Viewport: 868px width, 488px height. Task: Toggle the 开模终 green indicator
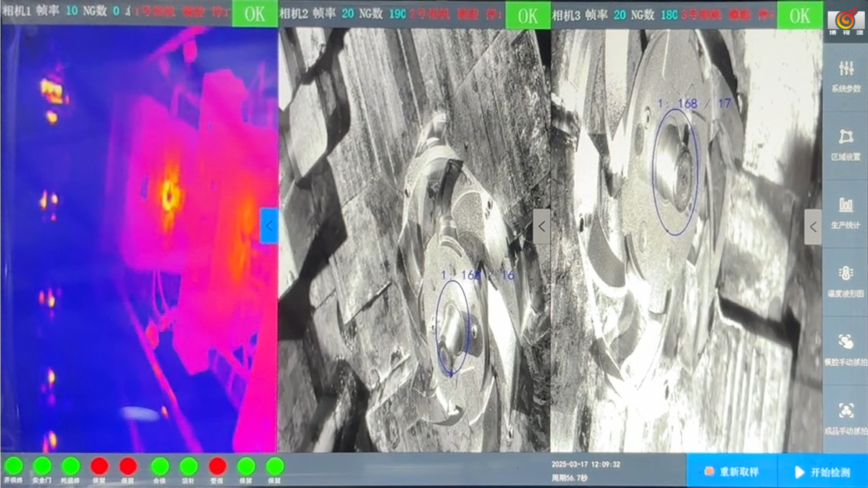tap(14, 466)
